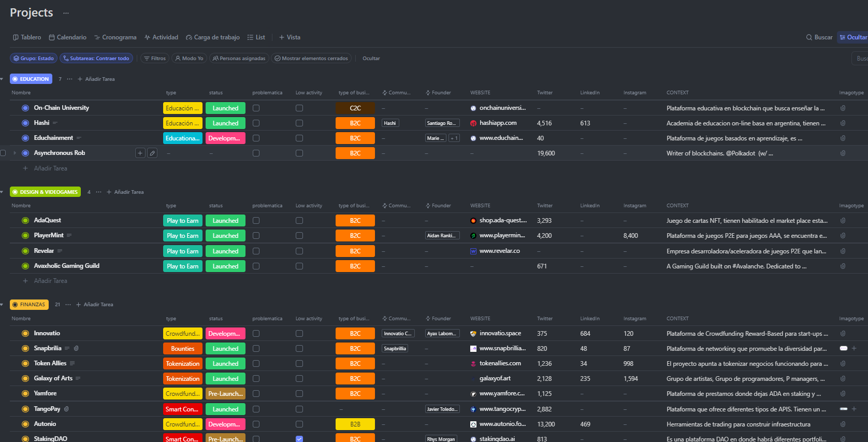
Task: Open the status circle of Hashi task
Action: click(x=25, y=123)
